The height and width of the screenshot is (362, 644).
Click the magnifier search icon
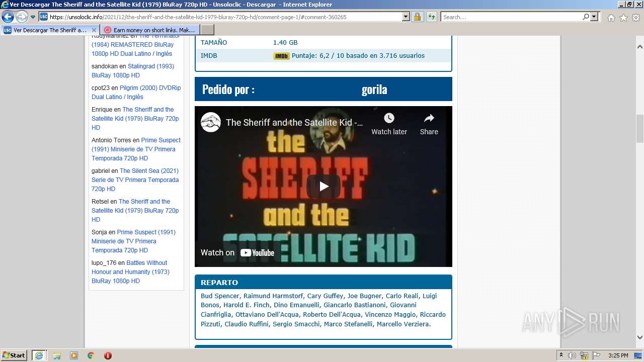coord(586,17)
